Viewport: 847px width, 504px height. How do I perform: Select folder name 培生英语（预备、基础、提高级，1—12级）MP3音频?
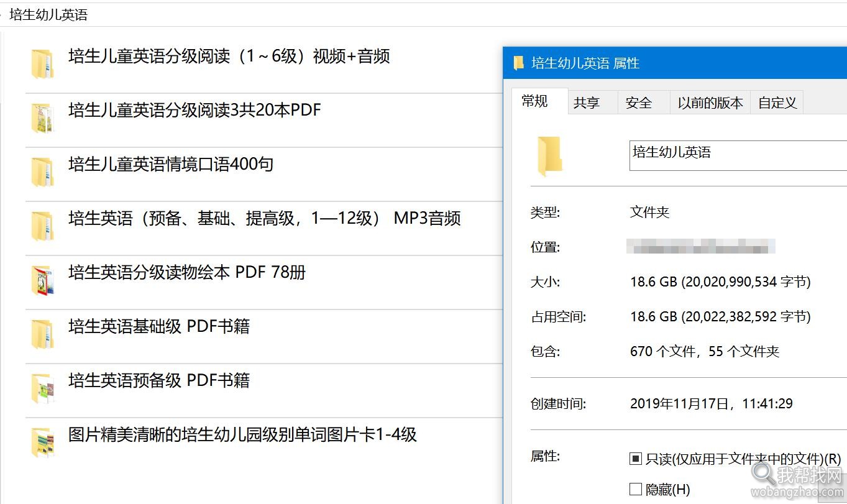(265, 219)
